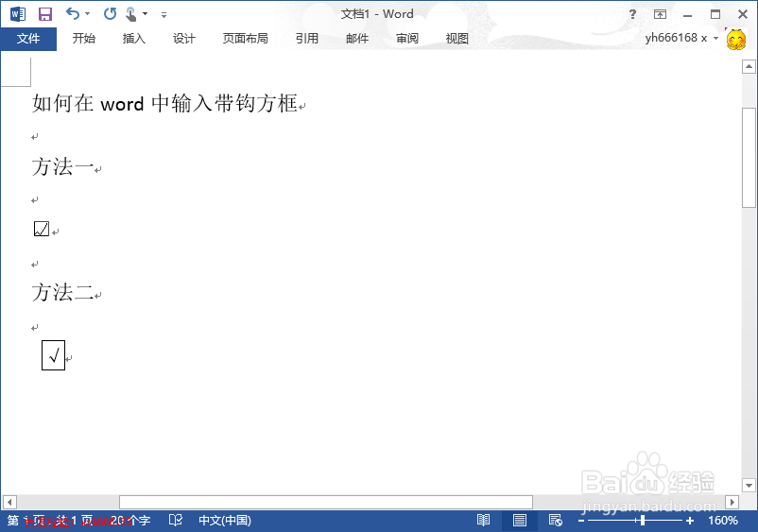This screenshot has width=758, height=532.
Task: Click the horizontal scrollbar left arrow
Action: (x=9, y=502)
